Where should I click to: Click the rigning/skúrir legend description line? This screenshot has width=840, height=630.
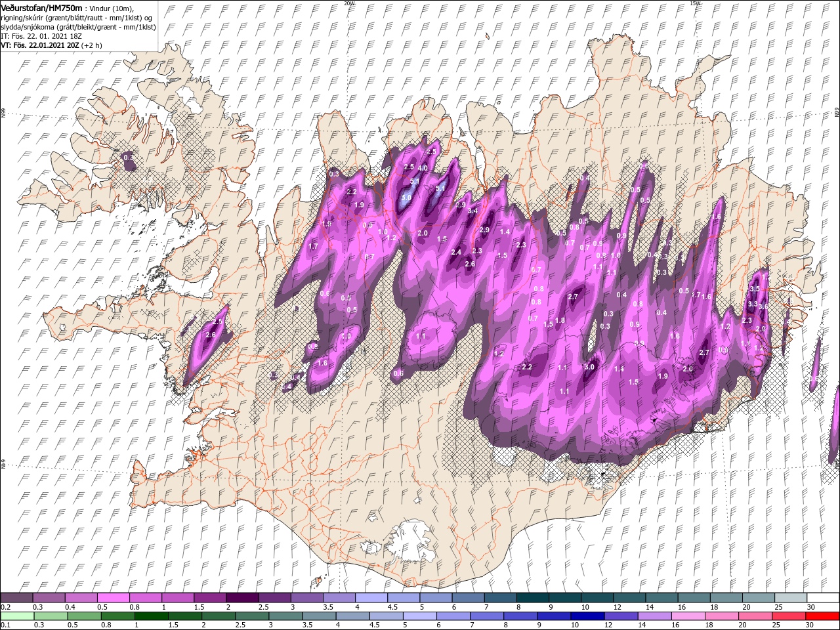(x=75, y=17)
